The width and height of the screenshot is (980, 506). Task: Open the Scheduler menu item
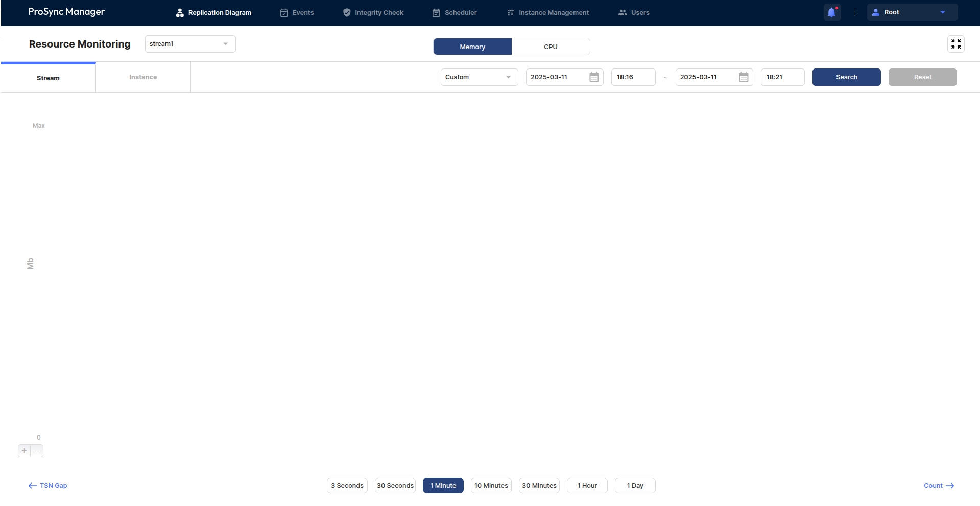(x=455, y=13)
